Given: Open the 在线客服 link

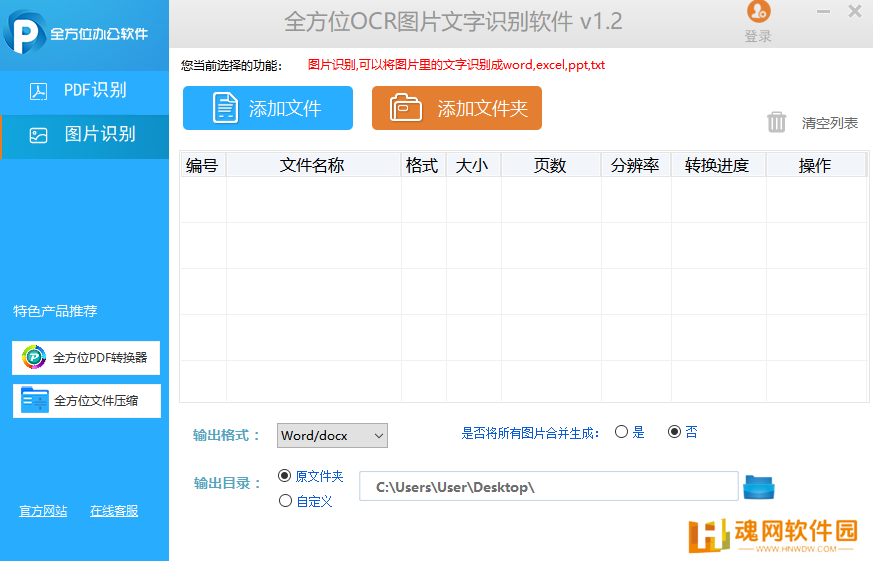Looking at the screenshot, I should click(114, 511).
